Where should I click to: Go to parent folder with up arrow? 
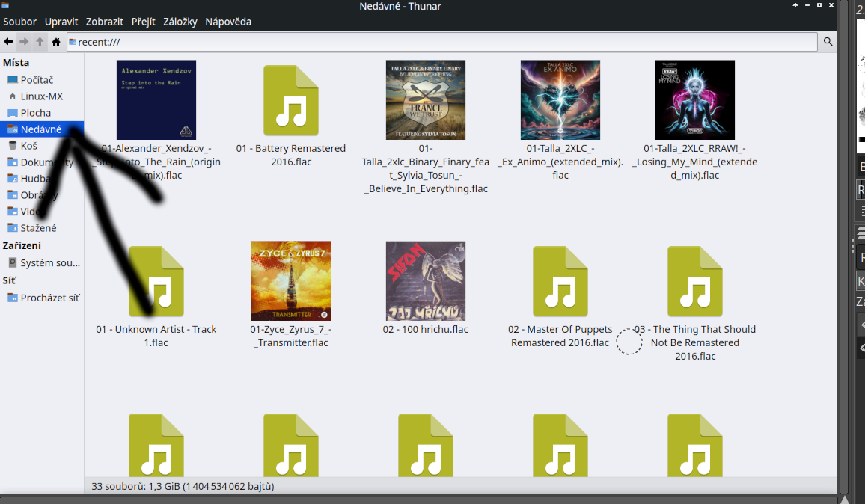[x=40, y=42]
